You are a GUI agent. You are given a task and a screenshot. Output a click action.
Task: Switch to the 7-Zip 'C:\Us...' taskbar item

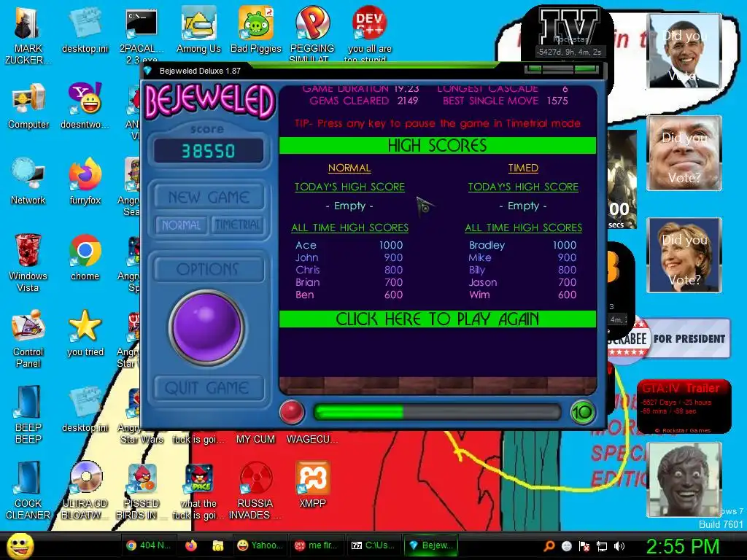[x=373, y=545]
